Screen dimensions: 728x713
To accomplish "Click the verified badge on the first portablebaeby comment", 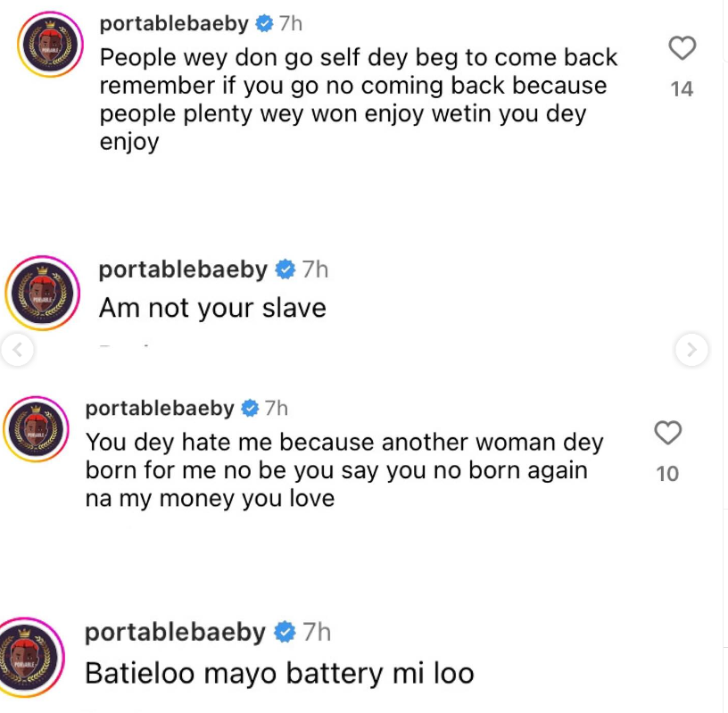I will point(262,24).
